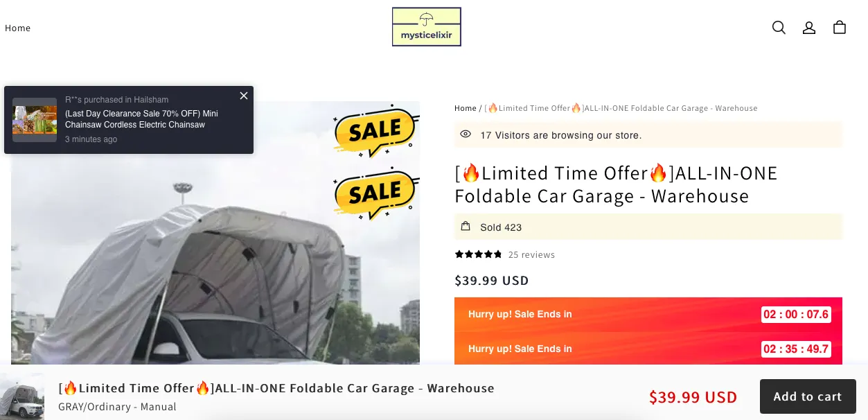
Task: Open Mini Chainsaw product from notification
Action: pyautogui.click(x=141, y=119)
